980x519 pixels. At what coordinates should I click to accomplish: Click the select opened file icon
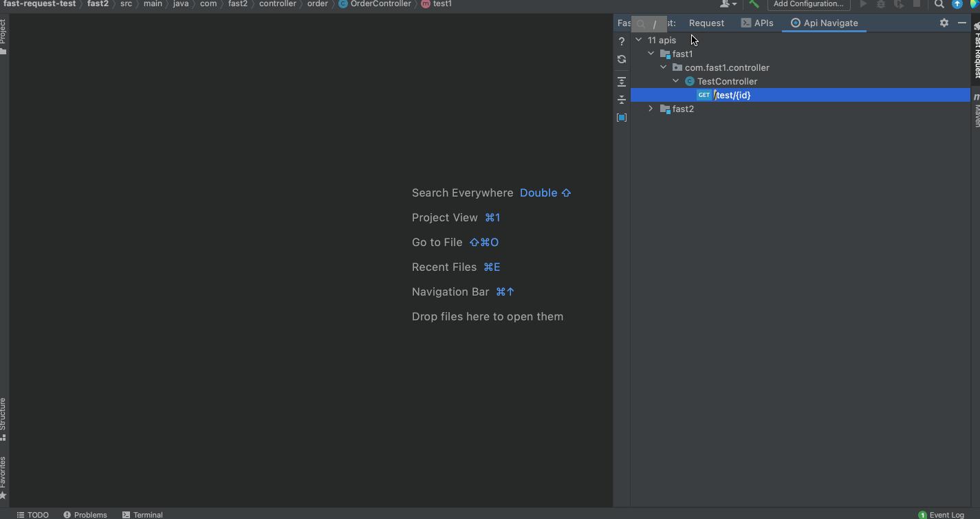(x=622, y=118)
